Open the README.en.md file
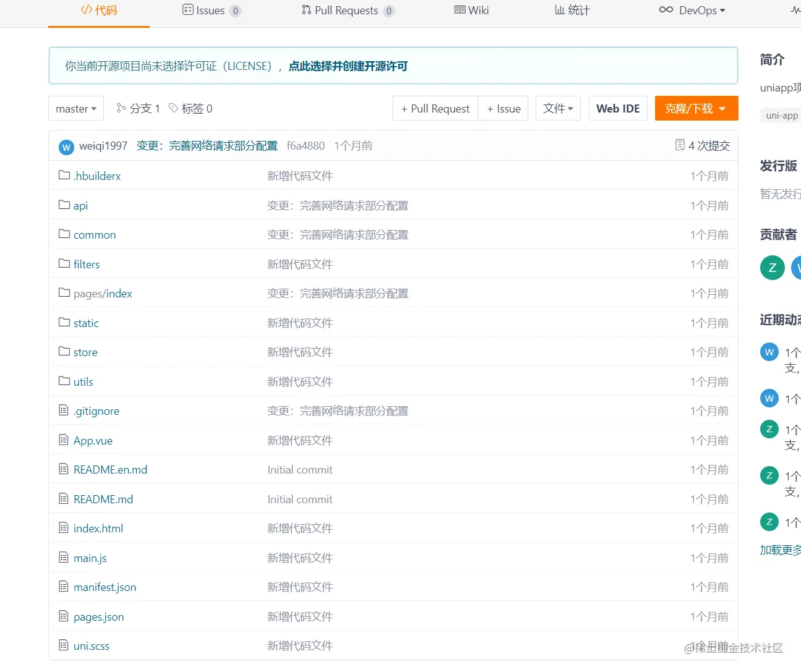This screenshot has width=801, height=672. 110,470
